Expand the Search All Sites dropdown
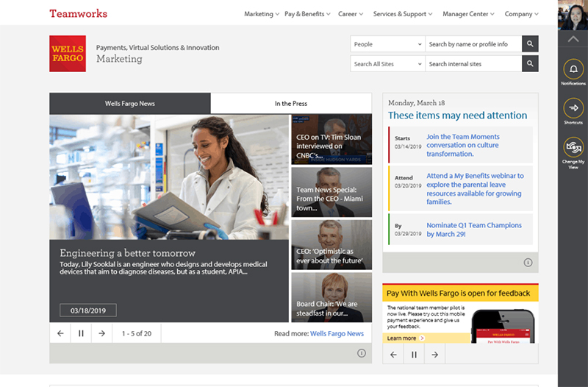This screenshot has width=588, height=387. (387, 64)
